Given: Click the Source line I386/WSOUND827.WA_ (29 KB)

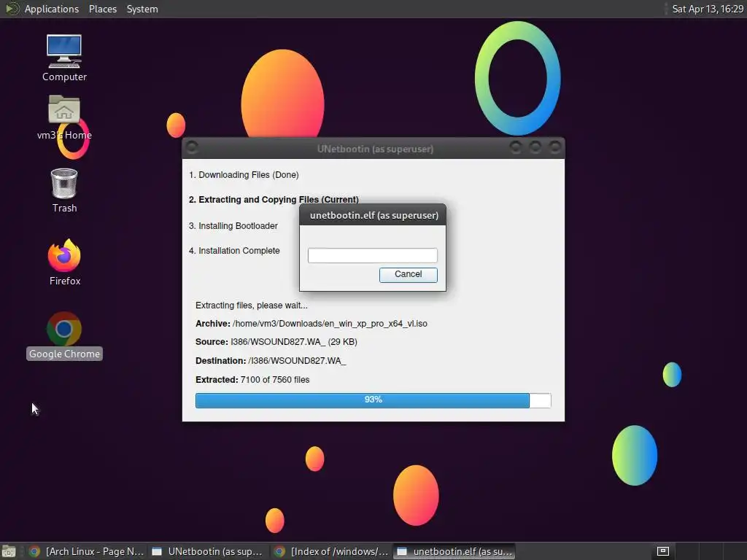Looking at the screenshot, I should point(276,342).
